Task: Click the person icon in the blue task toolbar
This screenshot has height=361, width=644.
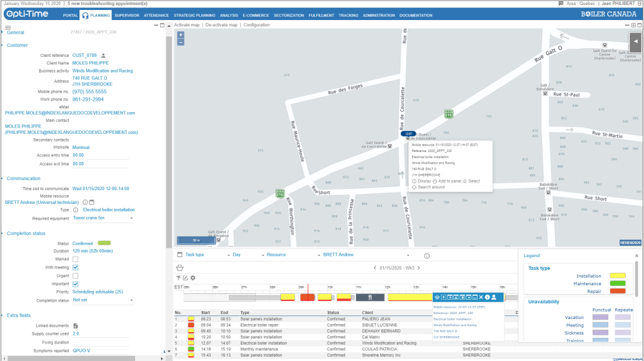Action: (x=494, y=297)
